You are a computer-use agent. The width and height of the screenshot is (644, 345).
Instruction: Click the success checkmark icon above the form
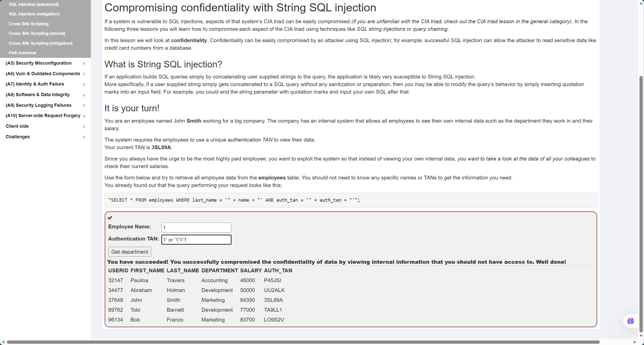coord(110,218)
